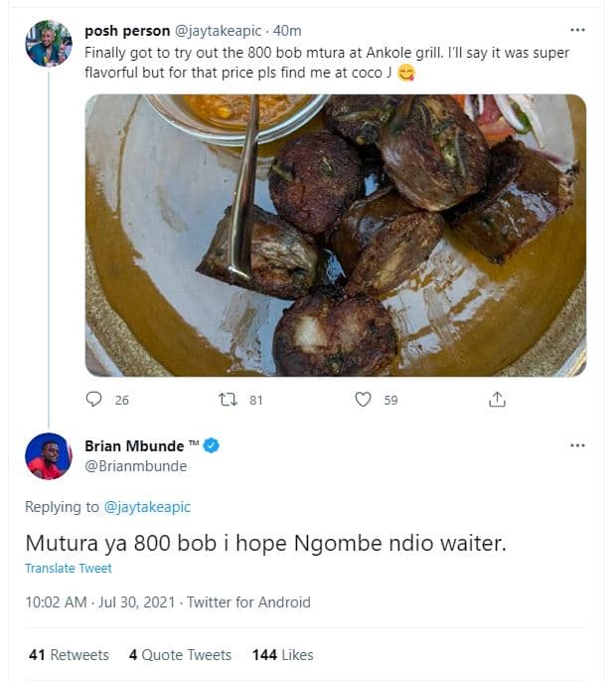
Task: Open posh person's profile avatar
Action: coord(48,43)
